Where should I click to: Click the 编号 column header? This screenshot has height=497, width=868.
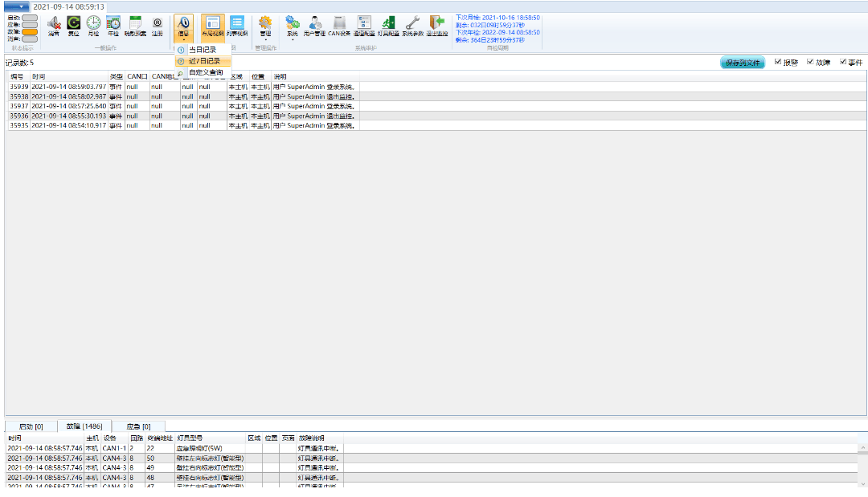(x=18, y=76)
